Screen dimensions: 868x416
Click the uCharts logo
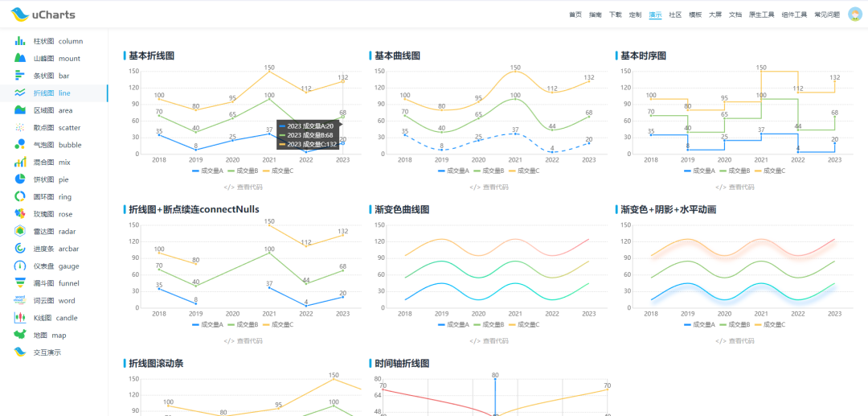pyautogui.click(x=43, y=14)
